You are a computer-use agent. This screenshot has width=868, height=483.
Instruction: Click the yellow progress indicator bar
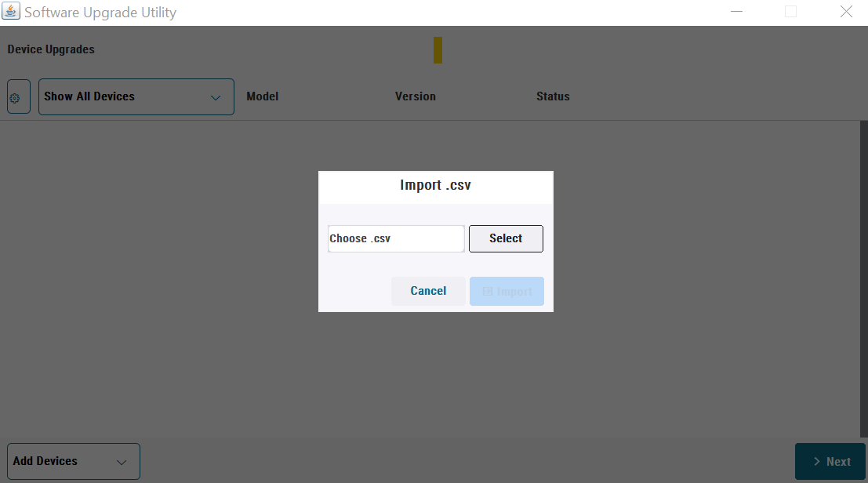pos(438,50)
